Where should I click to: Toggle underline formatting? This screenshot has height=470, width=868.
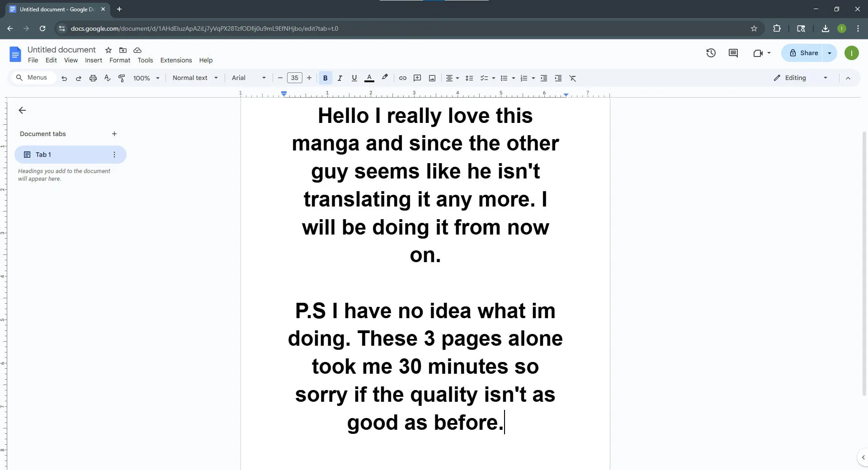(354, 78)
